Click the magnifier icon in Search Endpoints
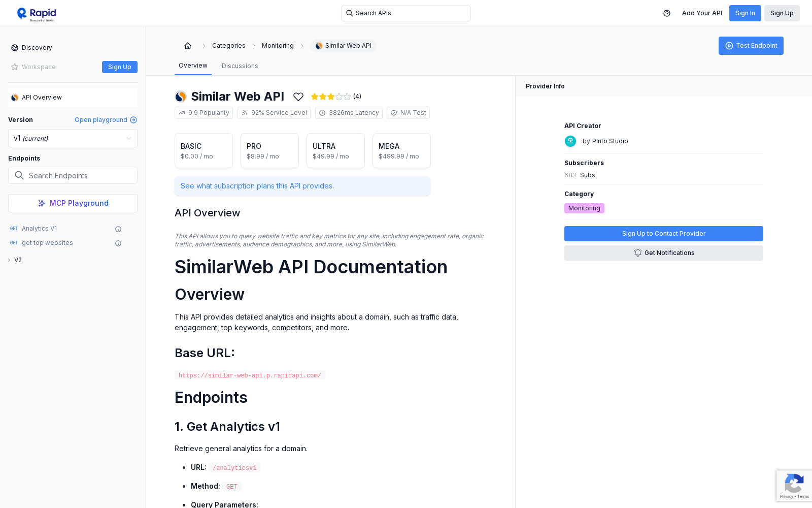Viewport: 812px width, 508px height. [19, 175]
